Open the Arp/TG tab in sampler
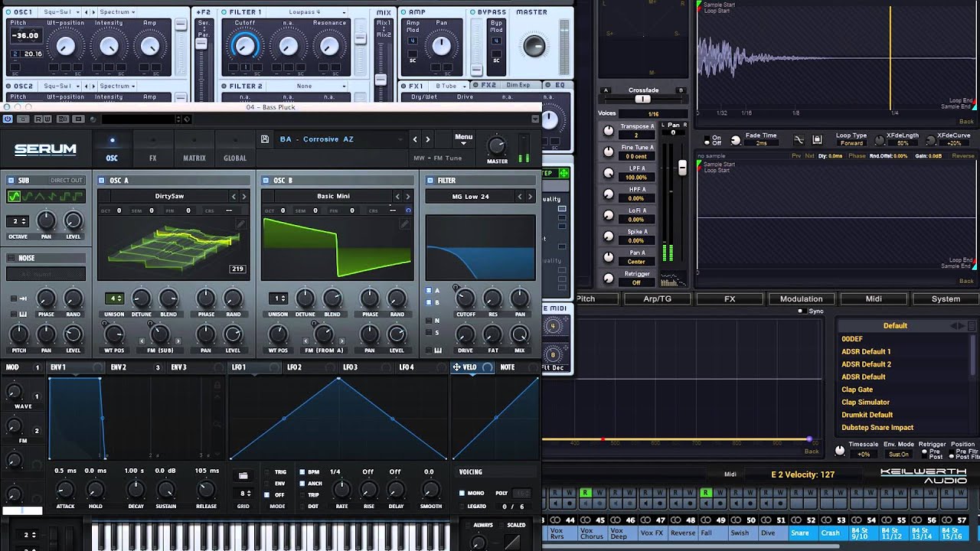 [657, 299]
